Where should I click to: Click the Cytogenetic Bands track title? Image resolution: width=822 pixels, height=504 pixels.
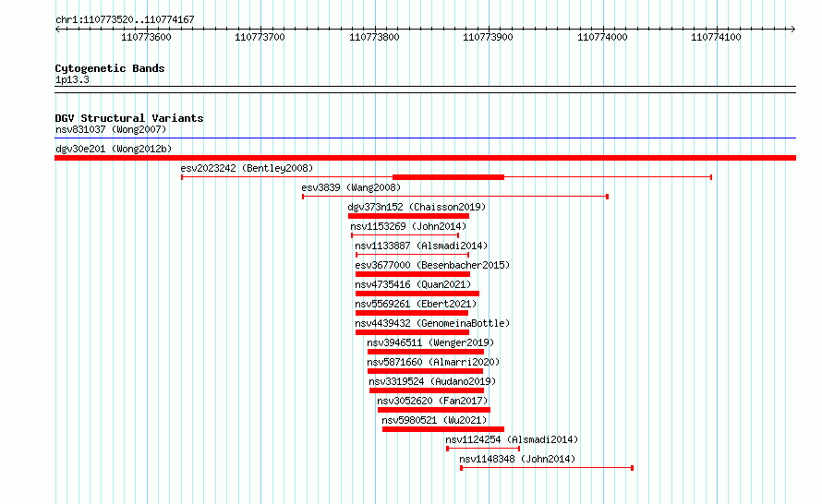click(x=110, y=68)
